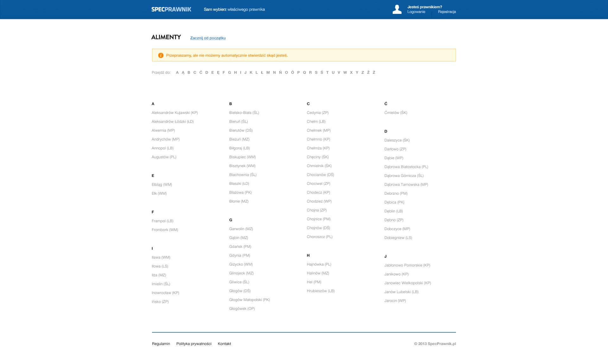The image size is (608, 364).
Task: Choose Dębica (PK)
Action: pyautogui.click(x=395, y=202)
